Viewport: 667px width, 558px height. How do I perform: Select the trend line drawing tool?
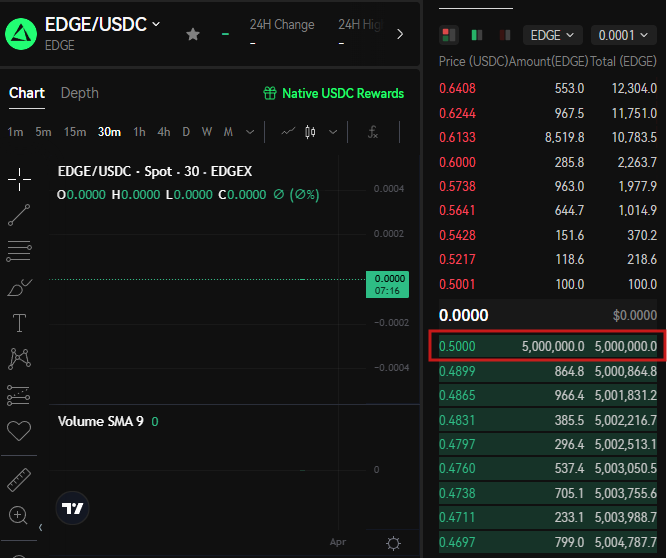[x=19, y=215]
